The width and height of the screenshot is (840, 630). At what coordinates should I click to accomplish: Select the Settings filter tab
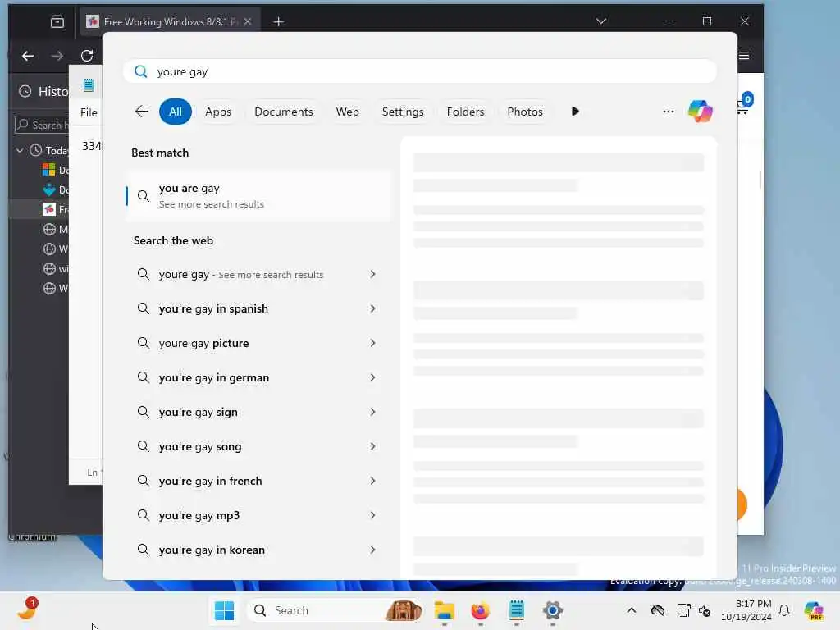tap(403, 112)
